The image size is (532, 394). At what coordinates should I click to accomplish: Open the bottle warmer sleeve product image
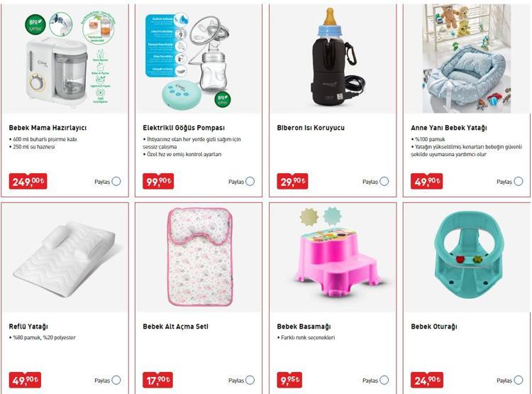pyautogui.click(x=333, y=58)
